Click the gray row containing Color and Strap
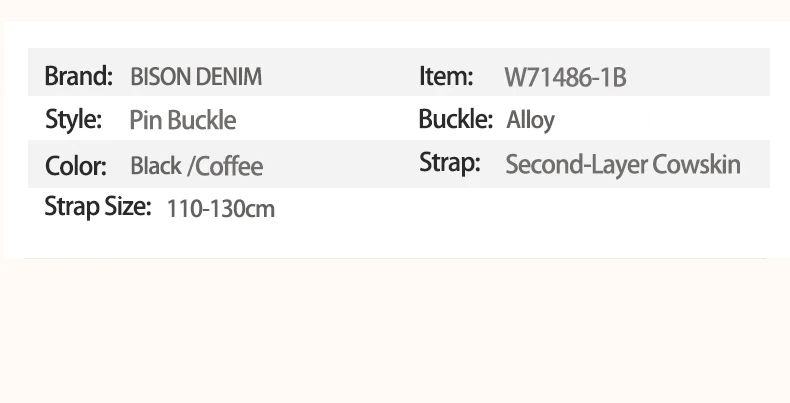 coord(340,165)
